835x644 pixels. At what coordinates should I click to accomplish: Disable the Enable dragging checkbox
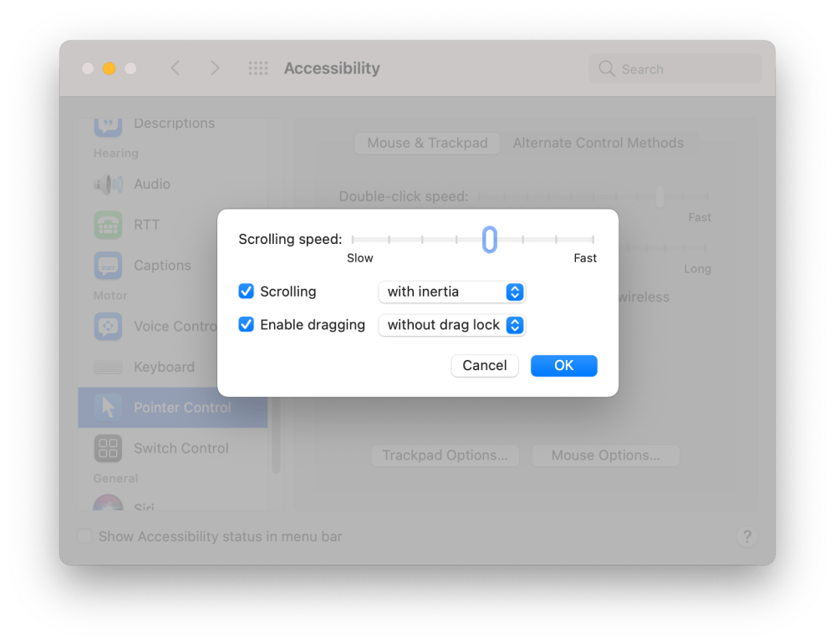pyautogui.click(x=246, y=324)
